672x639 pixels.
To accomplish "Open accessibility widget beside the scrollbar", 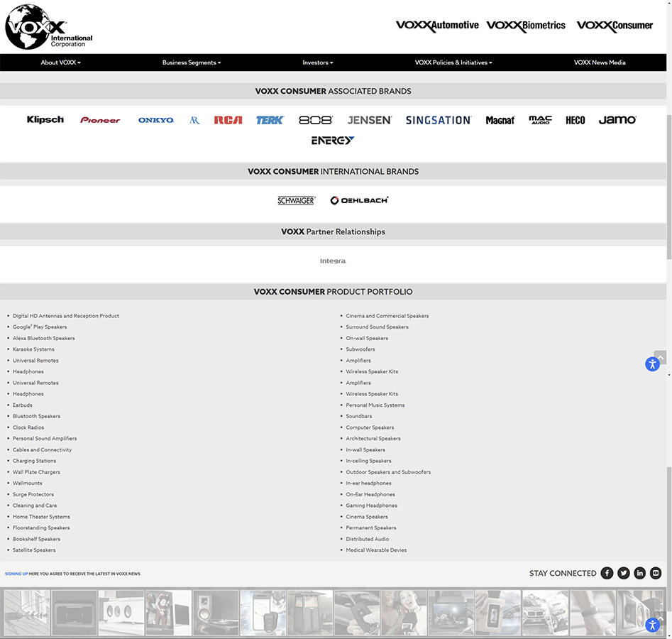I will 652,364.
